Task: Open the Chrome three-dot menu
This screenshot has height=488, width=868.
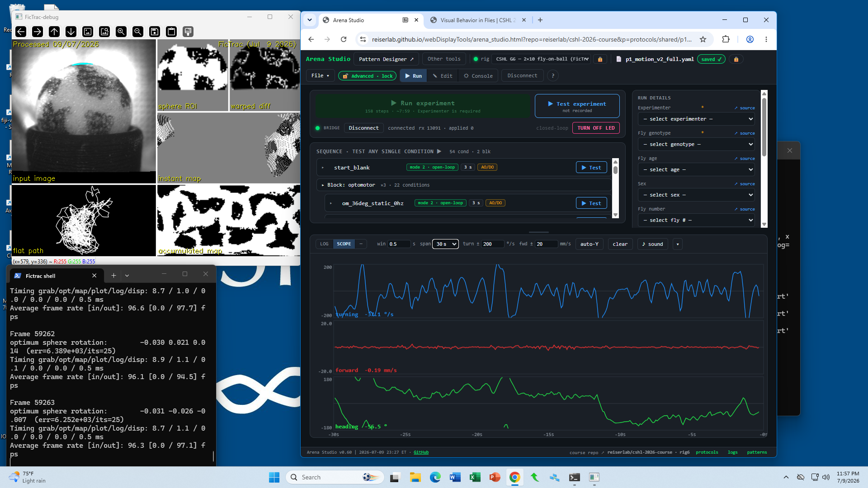Action: coord(766,39)
